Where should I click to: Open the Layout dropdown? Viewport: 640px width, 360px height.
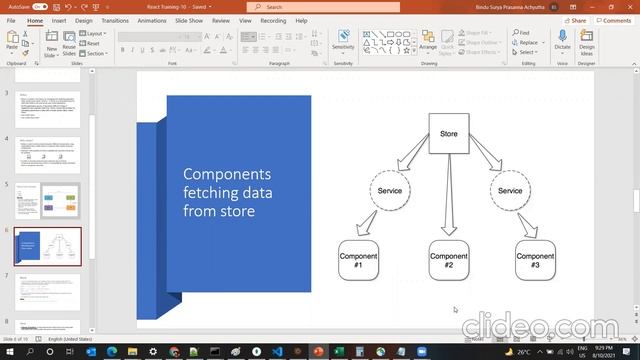coord(93,33)
